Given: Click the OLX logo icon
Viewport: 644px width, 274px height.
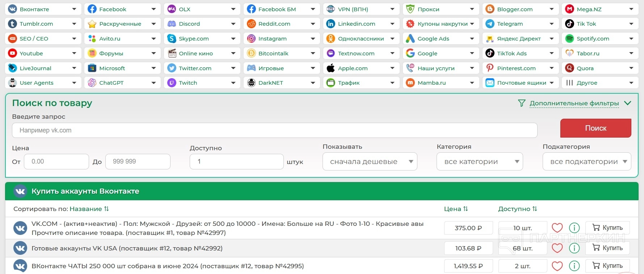Looking at the screenshot, I should (172, 9).
